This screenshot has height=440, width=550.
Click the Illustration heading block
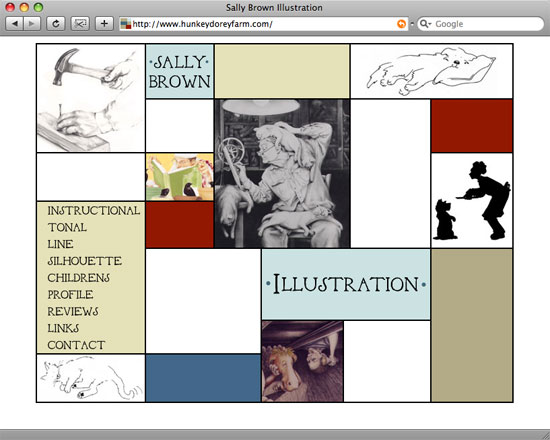(346, 284)
